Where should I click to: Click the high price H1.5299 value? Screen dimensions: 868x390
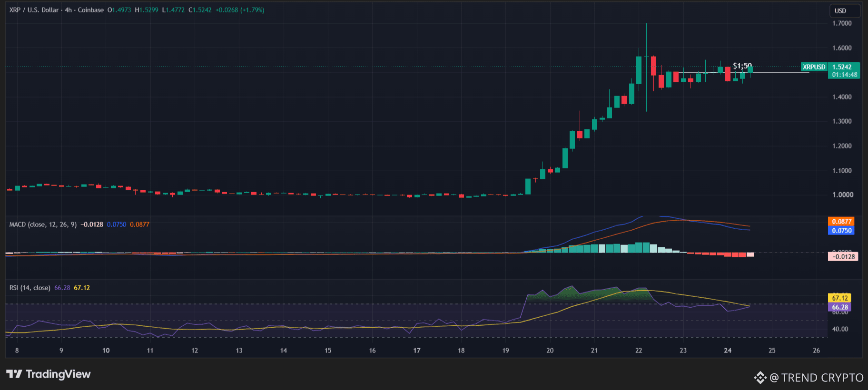coord(147,10)
